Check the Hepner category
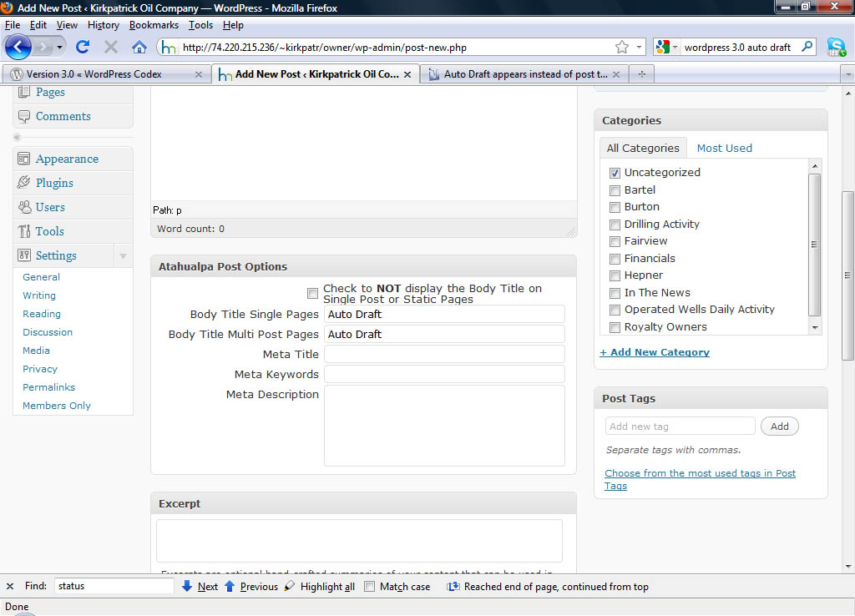The image size is (855, 616). (x=615, y=275)
